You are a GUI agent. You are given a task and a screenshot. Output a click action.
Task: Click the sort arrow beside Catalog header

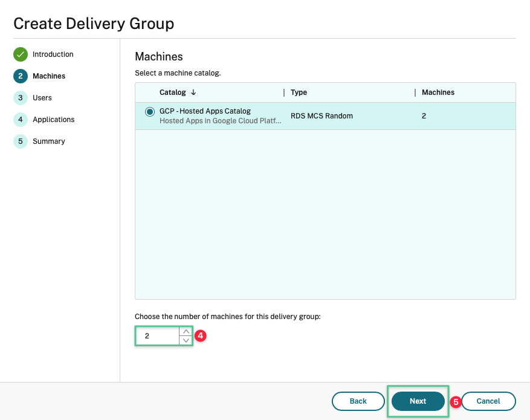click(x=193, y=92)
